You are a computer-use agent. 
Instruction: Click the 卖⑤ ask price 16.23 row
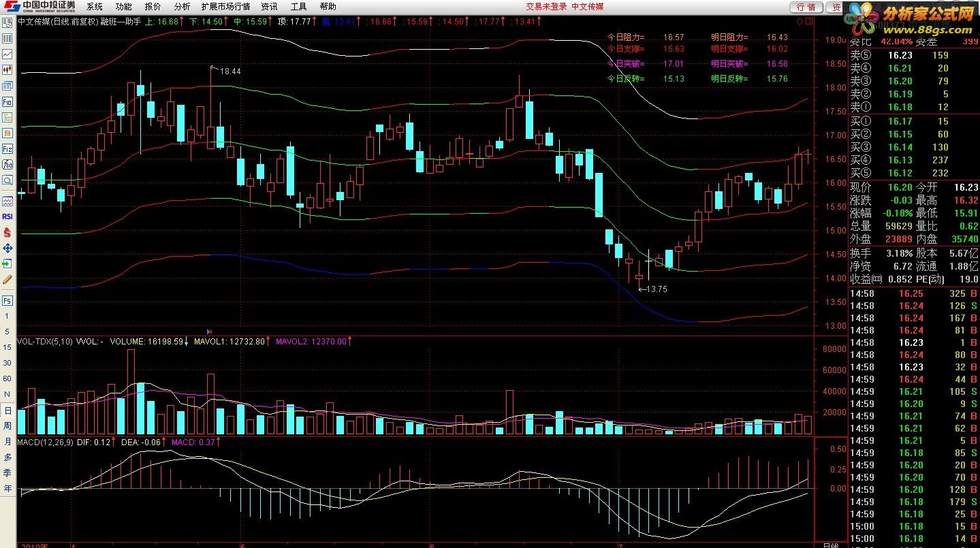point(914,55)
